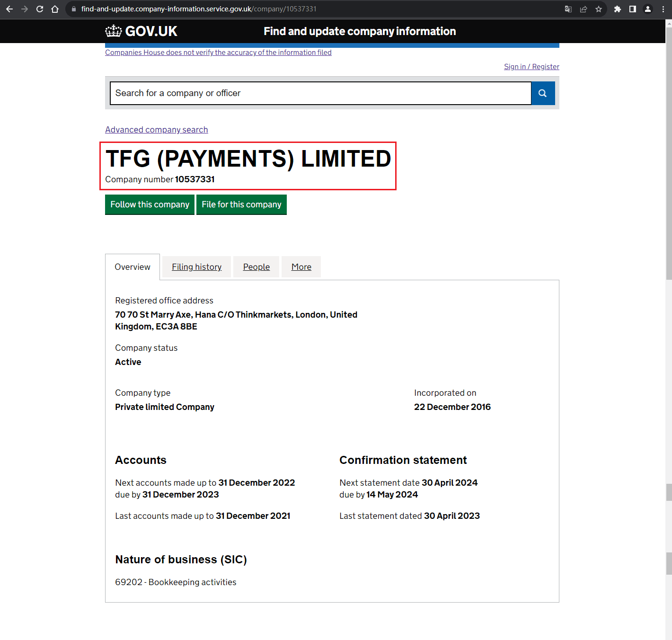Image resolution: width=672 pixels, height=640 pixels.
Task: Click the translate page icon
Action: 568,9
